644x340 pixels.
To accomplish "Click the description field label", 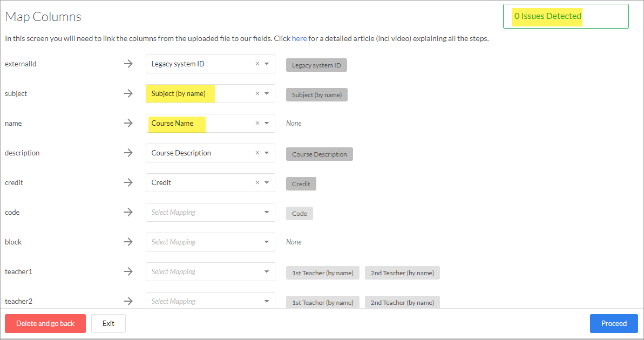I will (x=22, y=153).
